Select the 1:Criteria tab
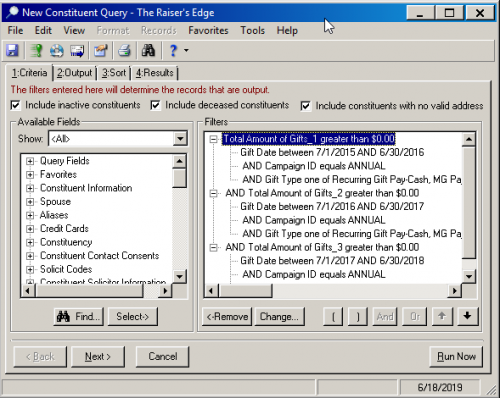500x398 pixels. click(29, 72)
